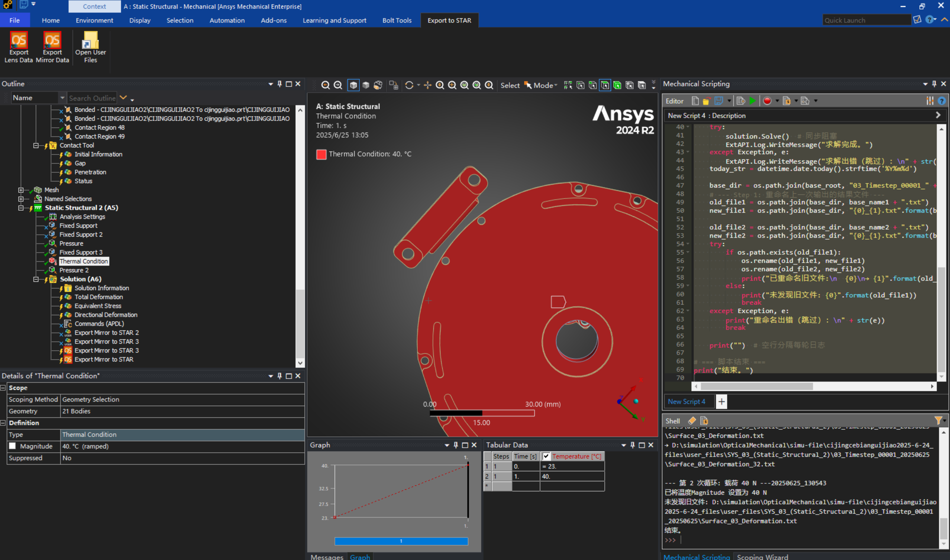Image resolution: width=950 pixels, height=560 pixels.
Task: Select the Pan tool in graphics toolbar
Action: 427,85
